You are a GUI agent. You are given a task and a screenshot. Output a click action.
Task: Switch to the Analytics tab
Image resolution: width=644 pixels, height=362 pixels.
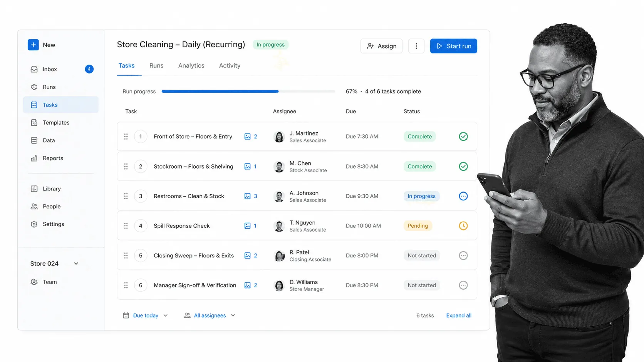click(x=191, y=66)
